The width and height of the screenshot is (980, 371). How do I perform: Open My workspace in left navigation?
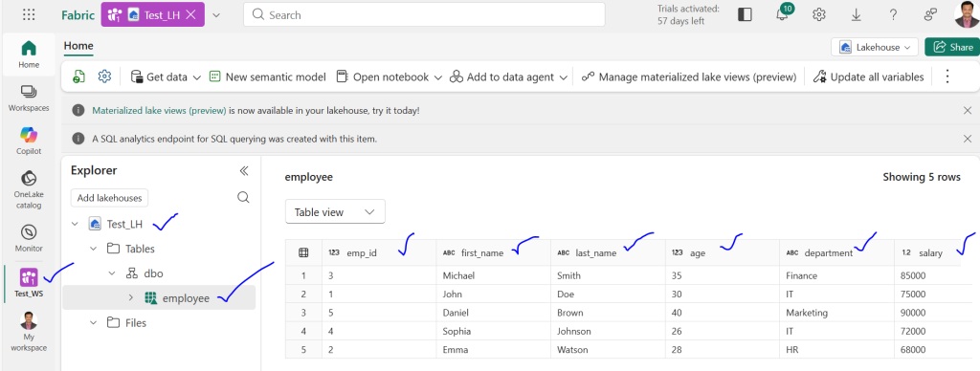[x=29, y=333]
